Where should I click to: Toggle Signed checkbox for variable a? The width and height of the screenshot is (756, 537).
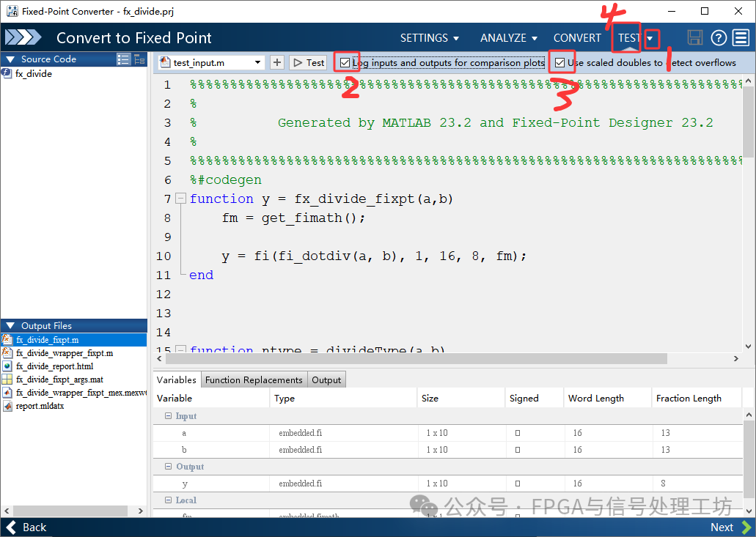518,433
